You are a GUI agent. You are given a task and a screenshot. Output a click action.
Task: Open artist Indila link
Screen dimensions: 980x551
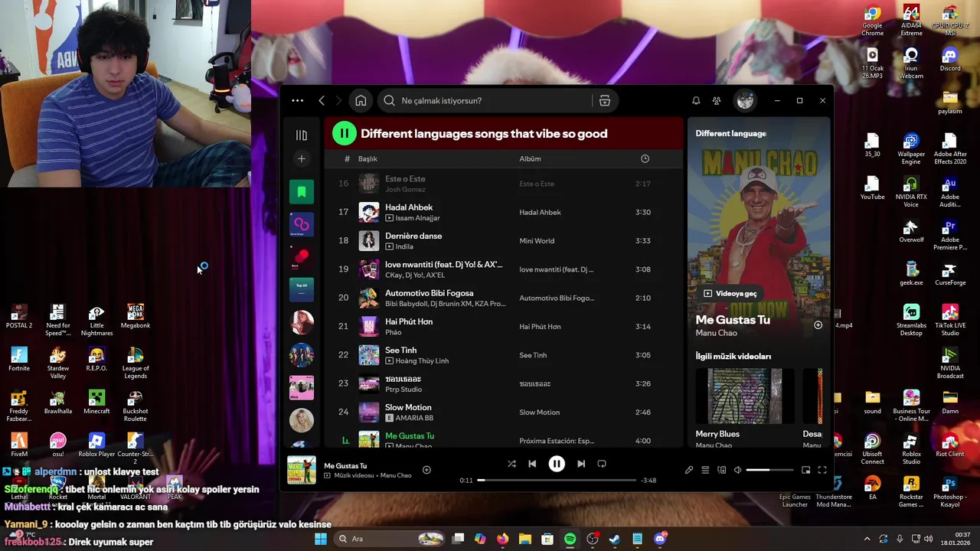[404, 246]
